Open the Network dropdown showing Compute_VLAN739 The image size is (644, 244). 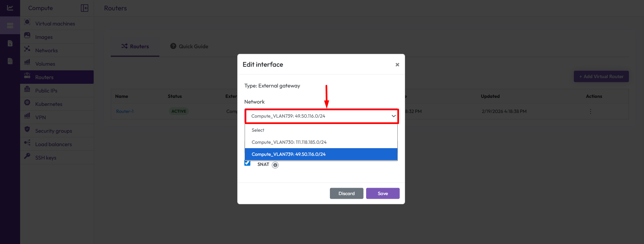coord(321,116)
